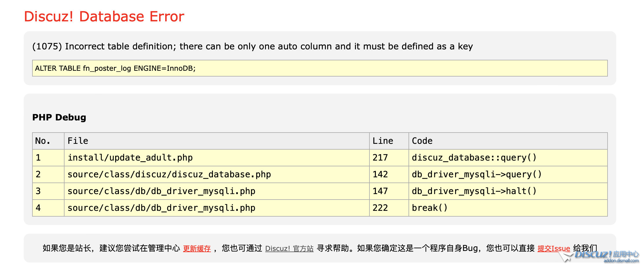Click the PHP Debug heading
644x268 pixels.
[x=59, y=118]
